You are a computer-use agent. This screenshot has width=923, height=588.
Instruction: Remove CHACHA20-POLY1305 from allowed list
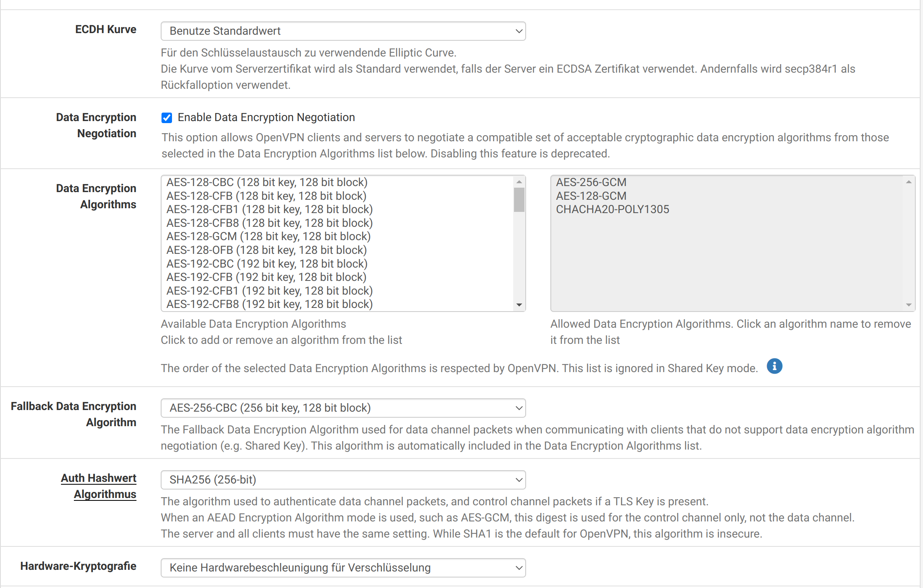612,209
